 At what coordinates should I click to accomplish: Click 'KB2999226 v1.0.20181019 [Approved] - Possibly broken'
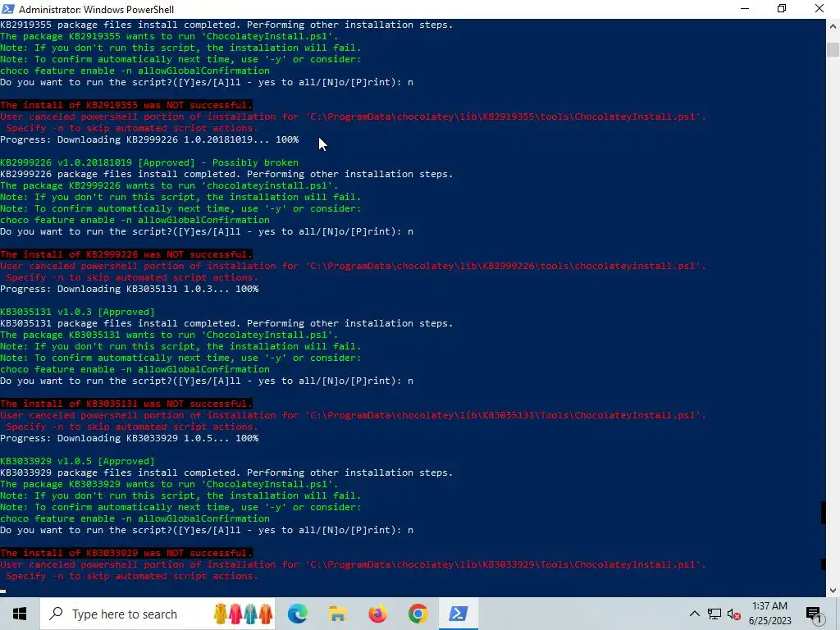(x=149, y=163)
